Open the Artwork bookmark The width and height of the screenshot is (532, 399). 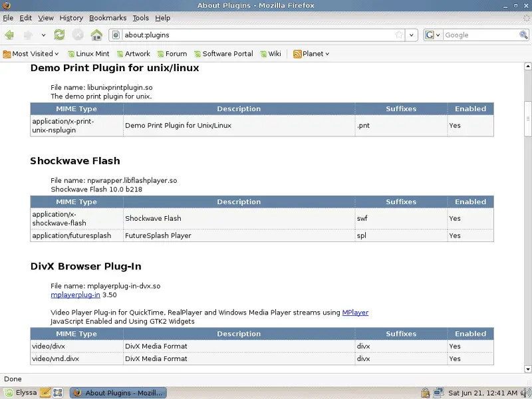coord(134,54)
